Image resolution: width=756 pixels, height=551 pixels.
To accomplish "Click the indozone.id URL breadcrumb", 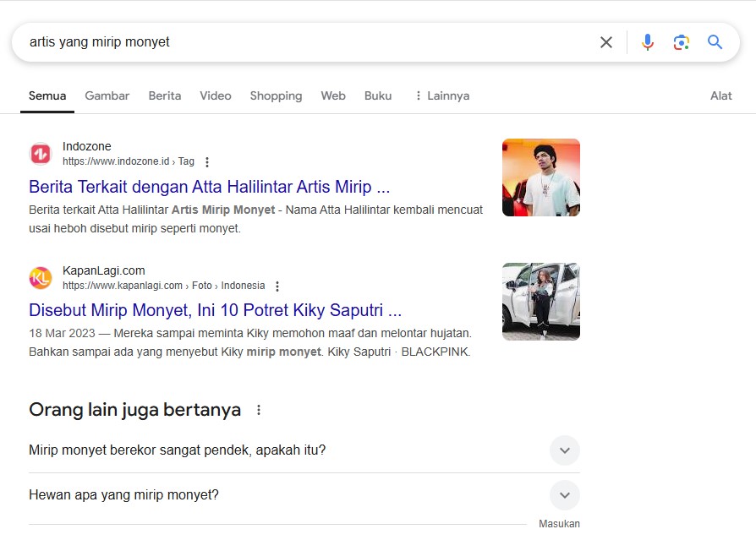I will click(129, 161).
